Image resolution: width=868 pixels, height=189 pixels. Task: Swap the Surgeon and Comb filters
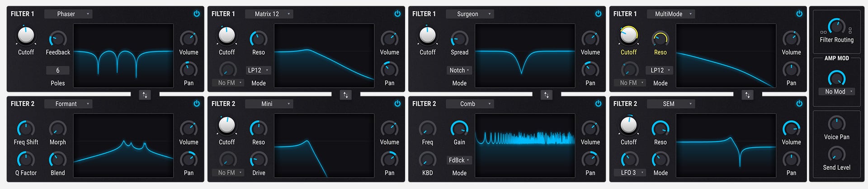tap(546, 95)
